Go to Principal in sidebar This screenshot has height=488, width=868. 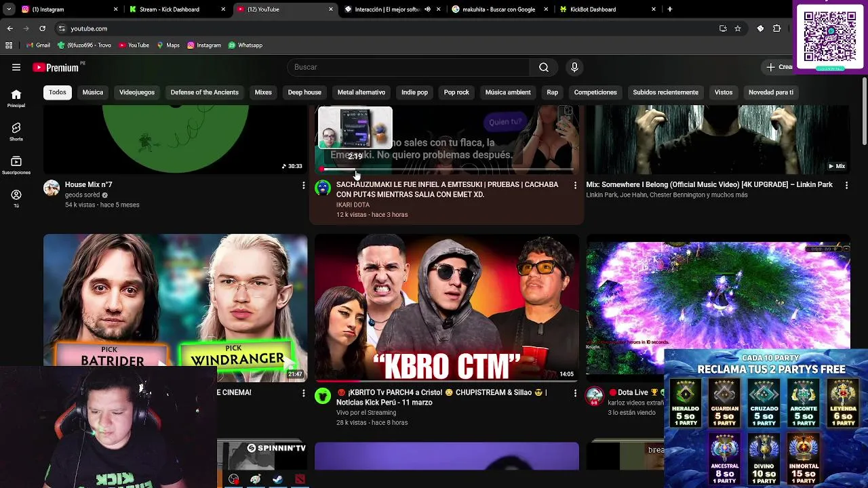tap(16, 98)
